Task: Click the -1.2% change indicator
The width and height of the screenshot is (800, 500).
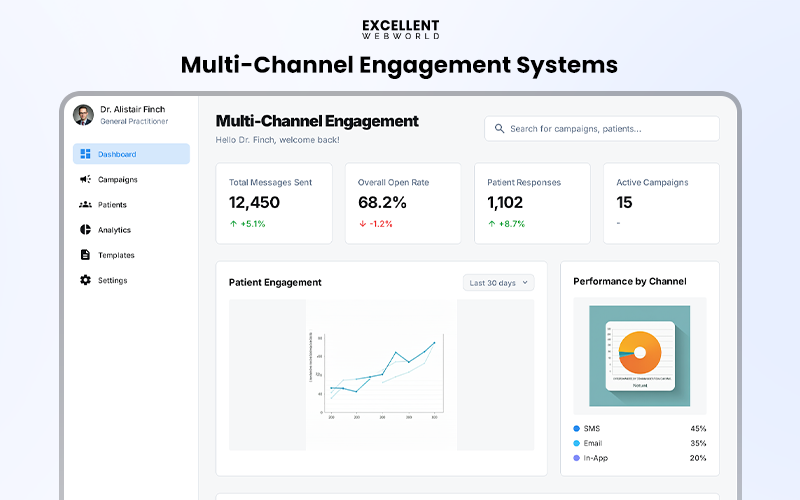Action: pos(381,223)
